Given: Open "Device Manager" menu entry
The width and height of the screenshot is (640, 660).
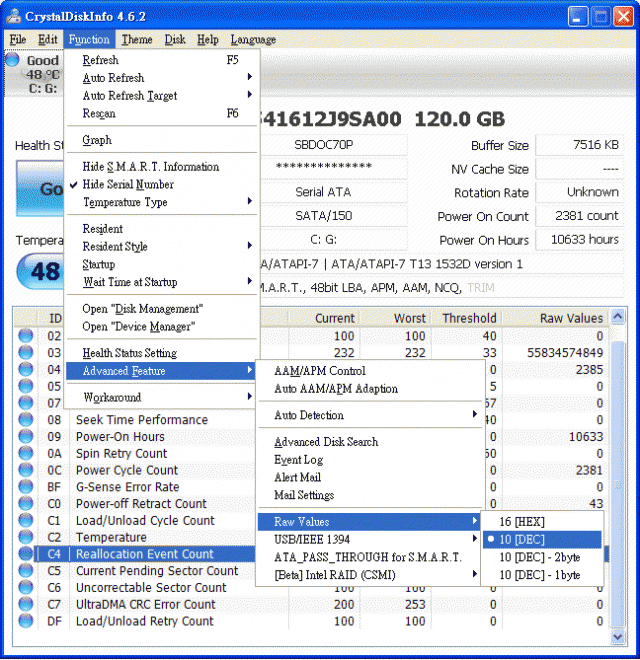Looking at the screenshot, I should coord(162,327).
